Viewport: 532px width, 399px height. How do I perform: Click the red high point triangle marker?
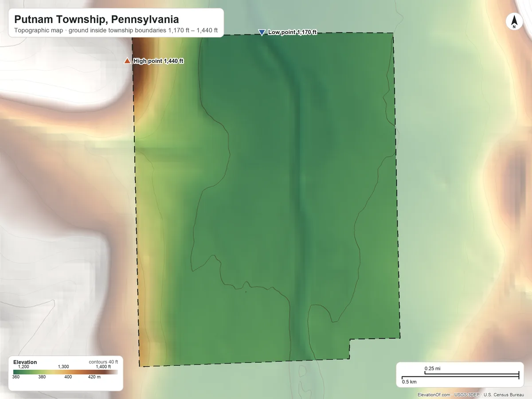tap(128, 61)
